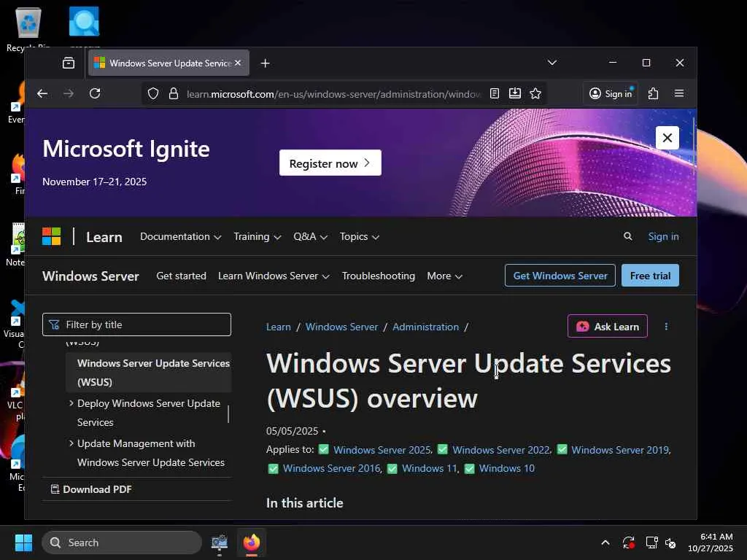Click Get Windows Server button
Screen dimensions: 747x560
click(x=560, y=276)
